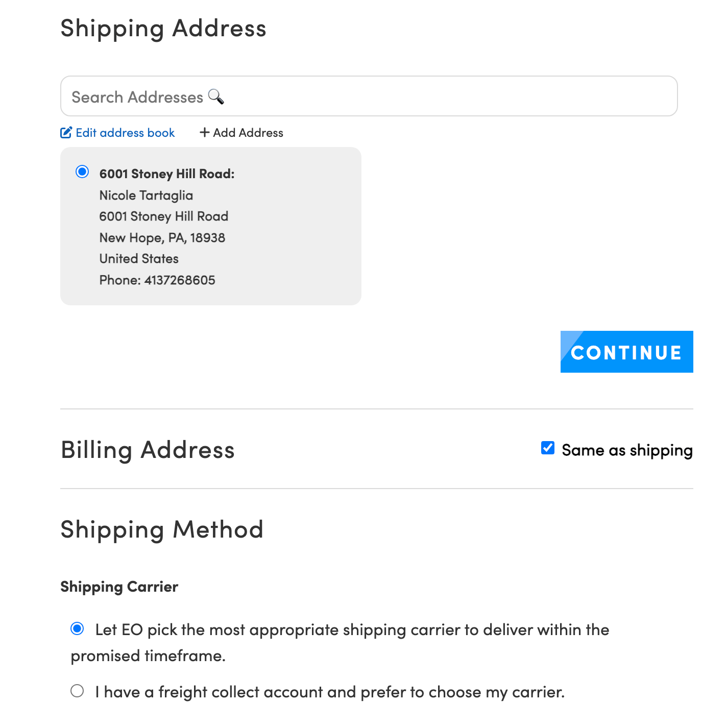726x728 pixels.
Task: Click the New Hope, PA, 18938 line
Action: click(162, 238)
